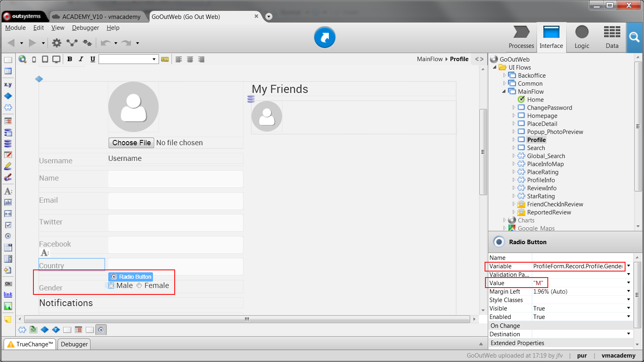Image resolution: width=644 pixels, height=362 pixels.
Task: Select the Male radio button
Action: (x=111, y=286)
